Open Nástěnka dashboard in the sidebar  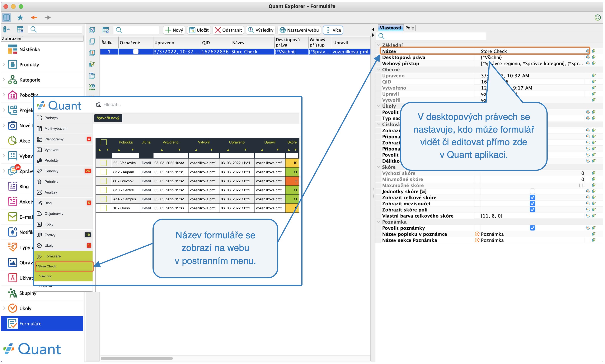tap(42, 49)
